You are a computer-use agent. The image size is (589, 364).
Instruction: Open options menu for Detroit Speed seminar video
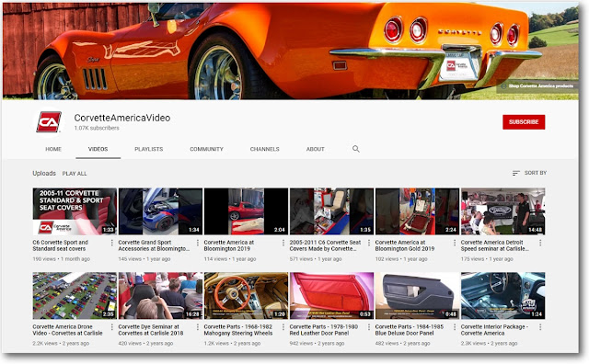[x=540, y=243]
